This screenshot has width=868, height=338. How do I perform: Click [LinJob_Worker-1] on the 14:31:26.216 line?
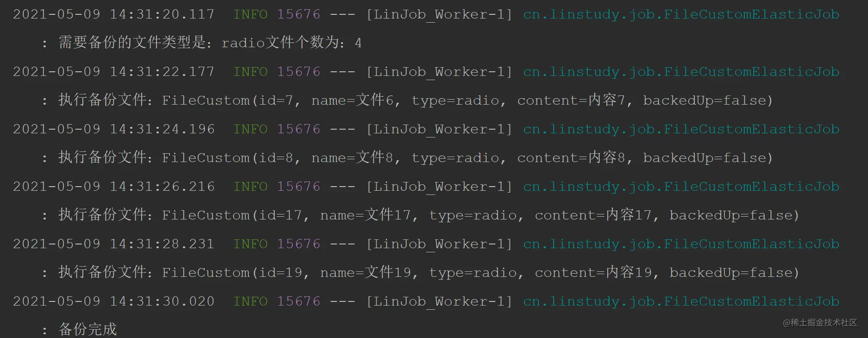(439, 187)
